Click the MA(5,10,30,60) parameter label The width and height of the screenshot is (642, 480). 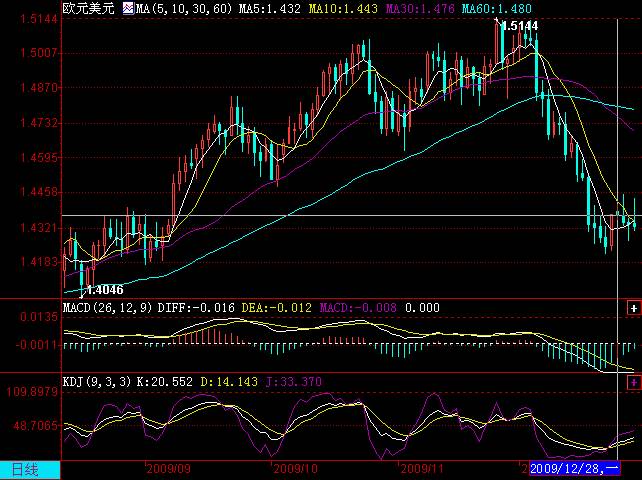pos(184,8)
